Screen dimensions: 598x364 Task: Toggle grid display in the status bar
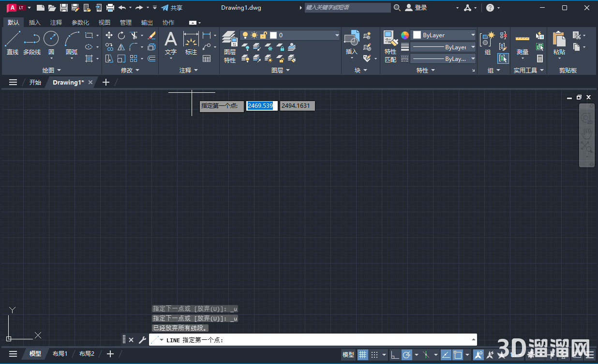(362, 354)
